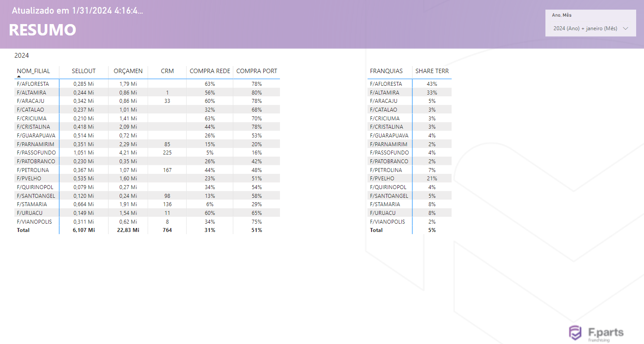Viewport: 644px width, 344px height.
Task: Select F/PVELHO in franquias table
Action: click(x=382, y=178)
